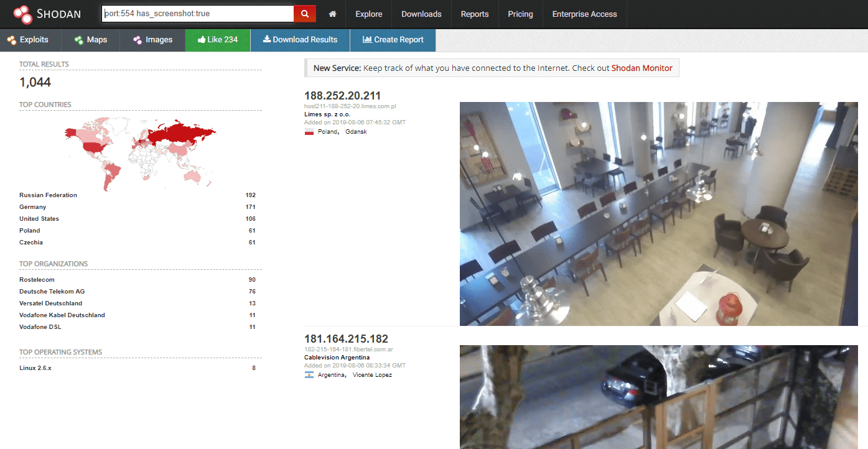The image size is (868, 449).
Task: Open Enterprise Access page
Action: [584, 14]
